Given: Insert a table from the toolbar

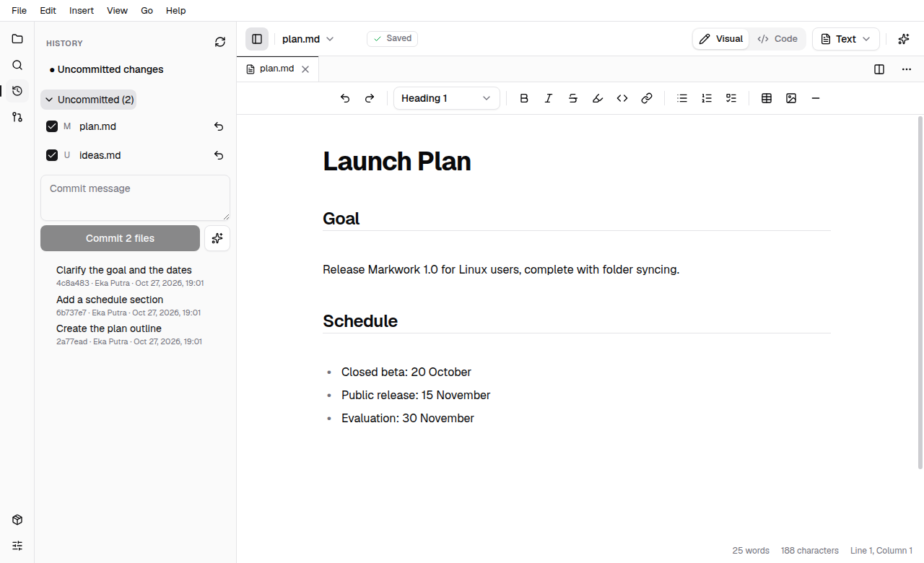Looking at the screenshot, I should pyautogui.click(x=767, y=98).
